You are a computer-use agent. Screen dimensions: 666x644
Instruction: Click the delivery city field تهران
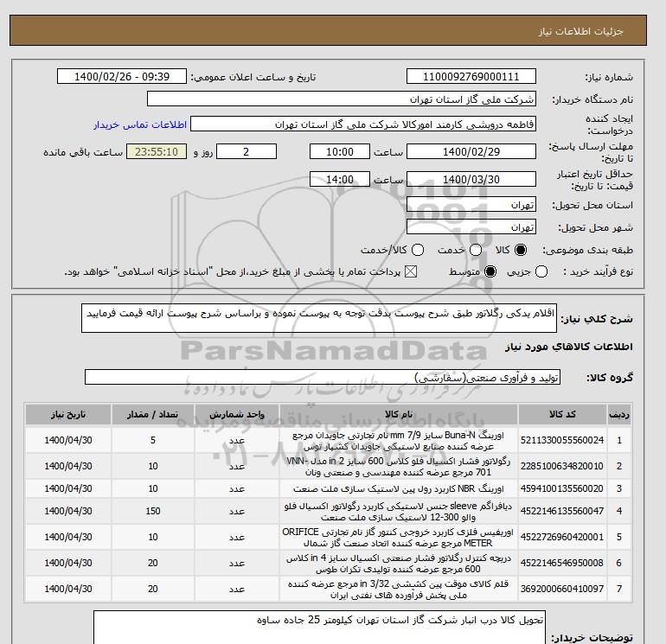(471, 226)
